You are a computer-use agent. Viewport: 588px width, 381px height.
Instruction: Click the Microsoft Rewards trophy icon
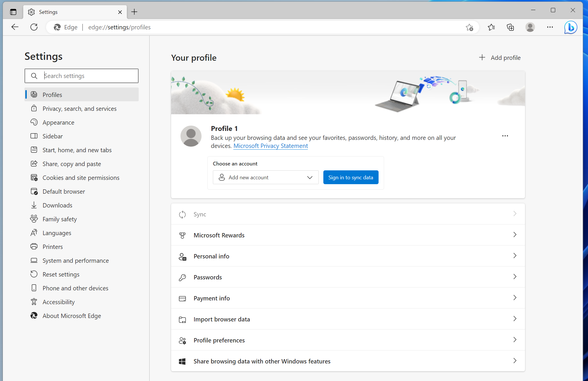pyautogui.click(x=182, y=235)
